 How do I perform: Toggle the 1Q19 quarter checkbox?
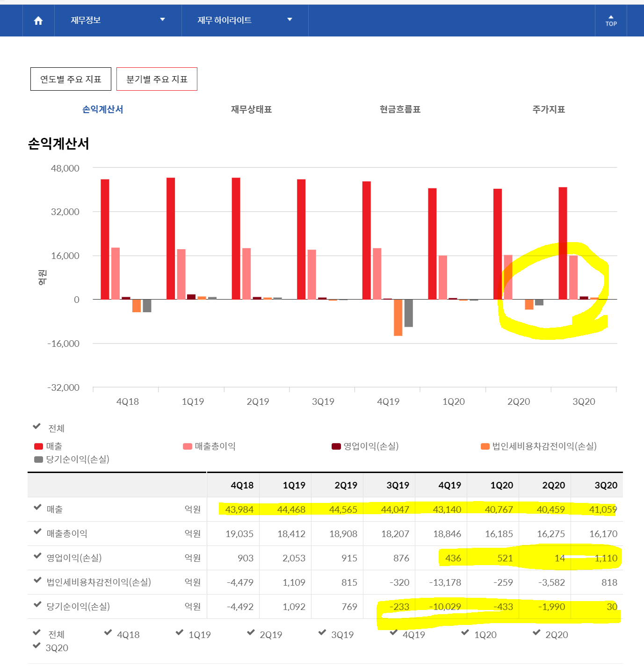click(180, 632)
